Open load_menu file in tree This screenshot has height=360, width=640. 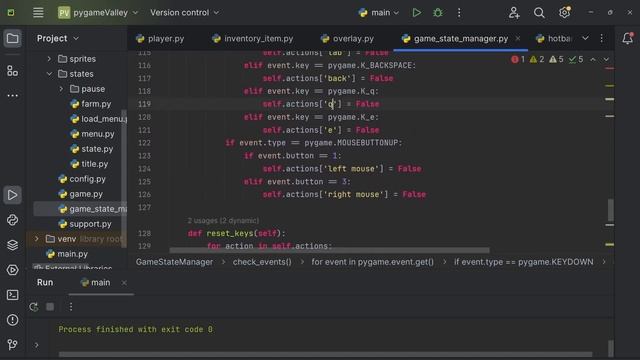(98, 119)
